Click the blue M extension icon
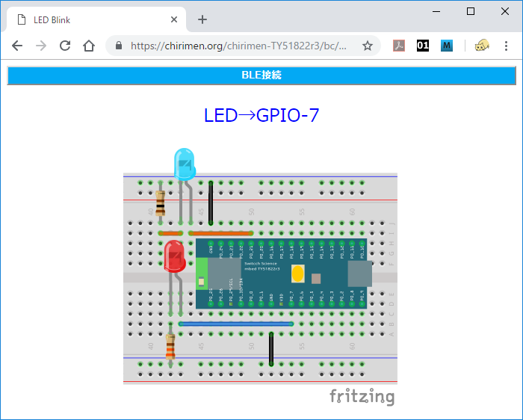523x420 pixels. click(447, 46)
